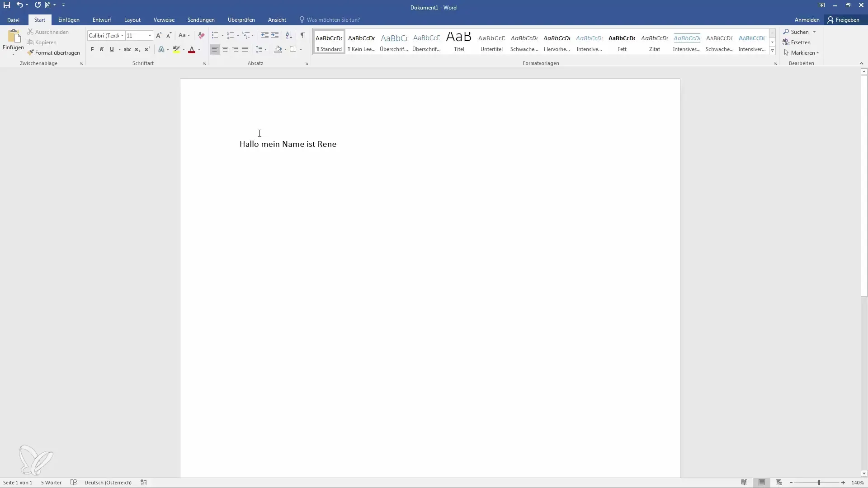Click the red font color A swatch

point(192,49)
